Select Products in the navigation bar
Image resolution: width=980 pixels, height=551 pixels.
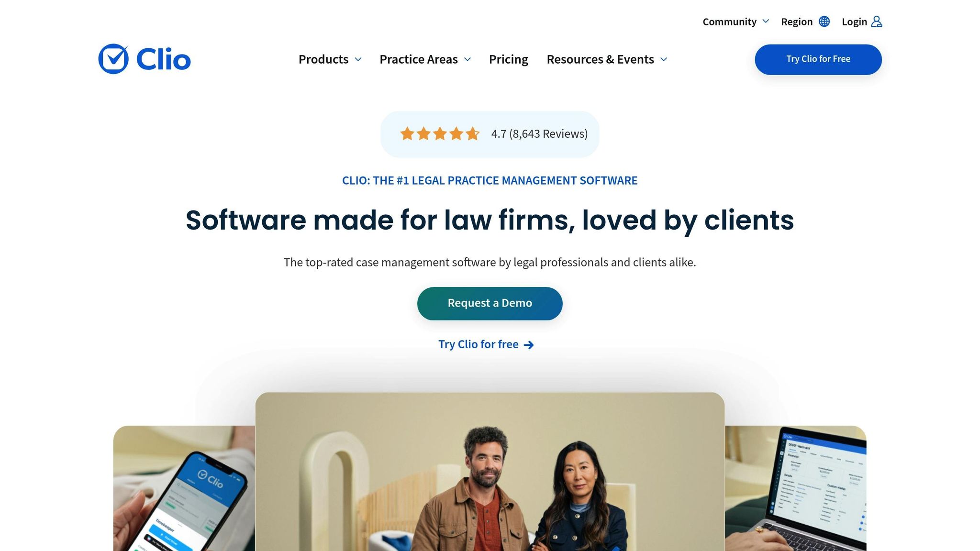pyautogui.click(x=323, y=59)
